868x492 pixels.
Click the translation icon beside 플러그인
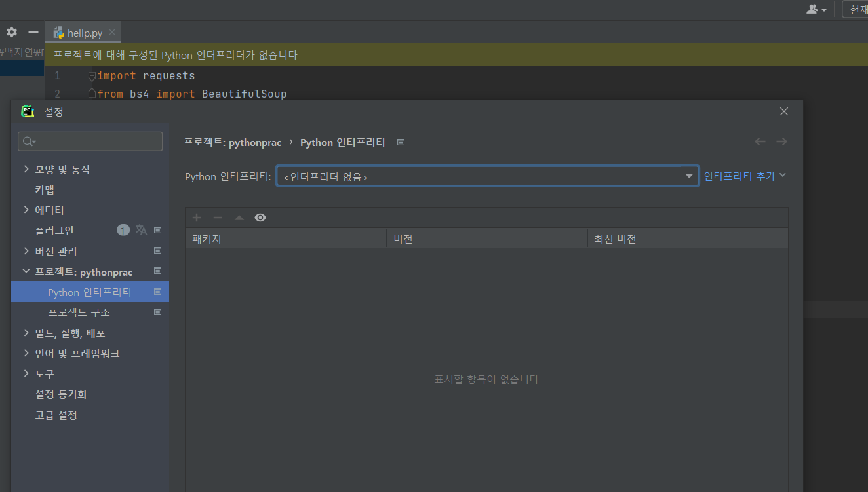tap(141, 230)
